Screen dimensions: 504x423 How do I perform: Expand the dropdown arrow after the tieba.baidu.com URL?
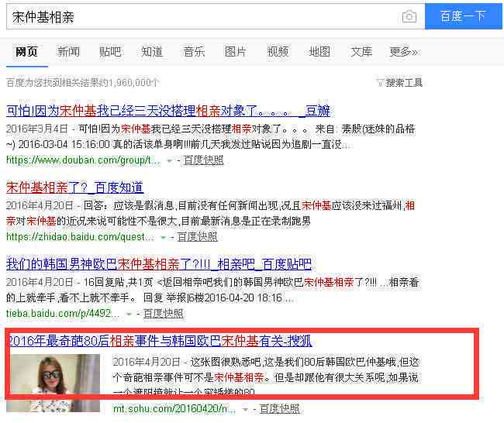(129, 314)
